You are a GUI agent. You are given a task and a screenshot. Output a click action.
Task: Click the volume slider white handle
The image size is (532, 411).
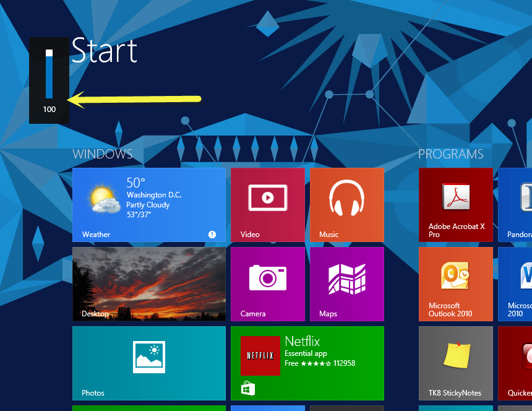49,53
